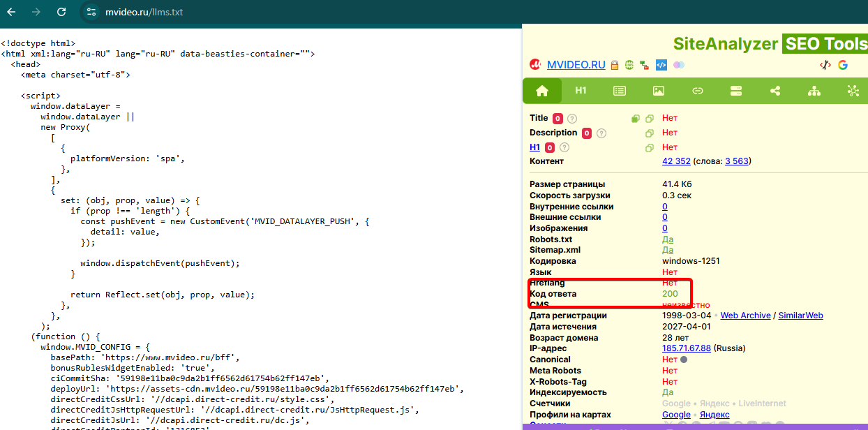
Task: Open the server info tab icon
Action: pyautogui.click(x=735, y=91)
